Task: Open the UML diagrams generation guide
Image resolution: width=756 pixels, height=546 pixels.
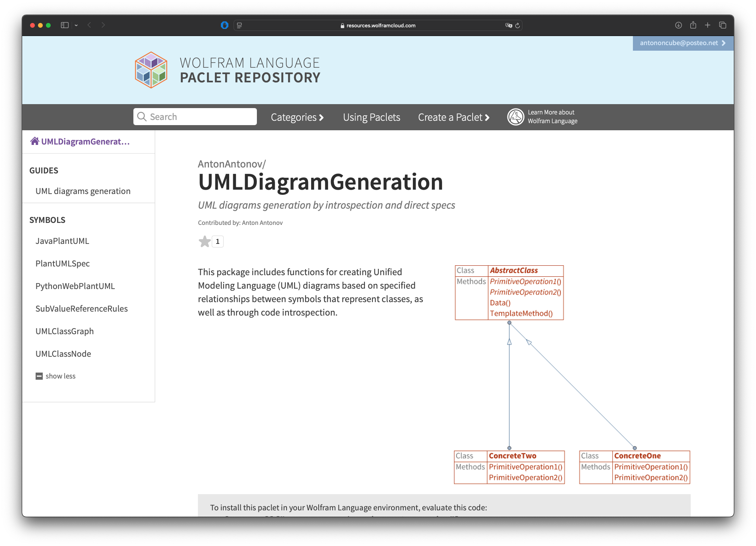Action: click(x=83, y=191)
